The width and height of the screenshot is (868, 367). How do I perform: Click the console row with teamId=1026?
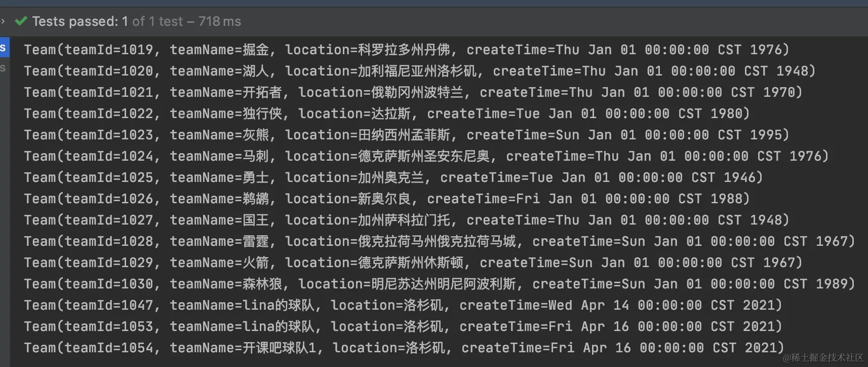point(387,199)
